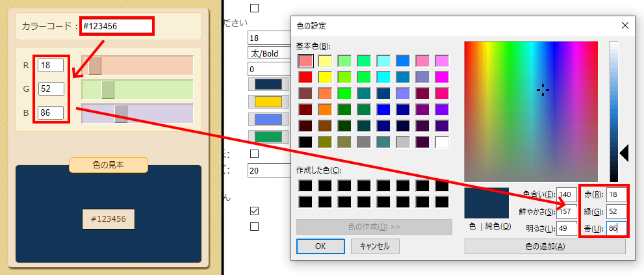644x275 pixels.
Task: Pick the black basic color swatch
Action: pyautogui.click(x=305, y=142)
